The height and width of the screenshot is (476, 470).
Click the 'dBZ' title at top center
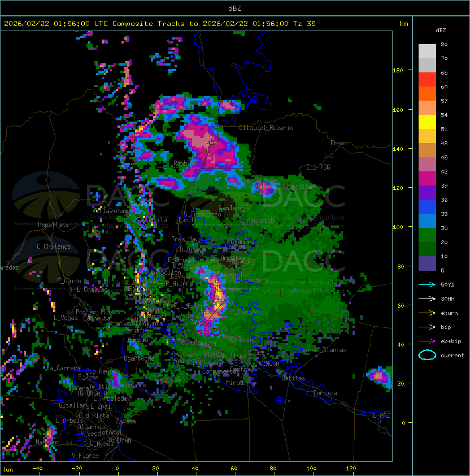235,8
